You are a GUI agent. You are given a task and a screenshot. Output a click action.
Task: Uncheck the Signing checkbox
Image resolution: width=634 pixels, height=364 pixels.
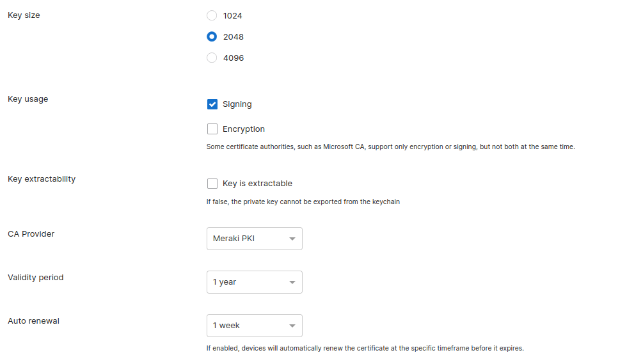[x=212, y=104]
